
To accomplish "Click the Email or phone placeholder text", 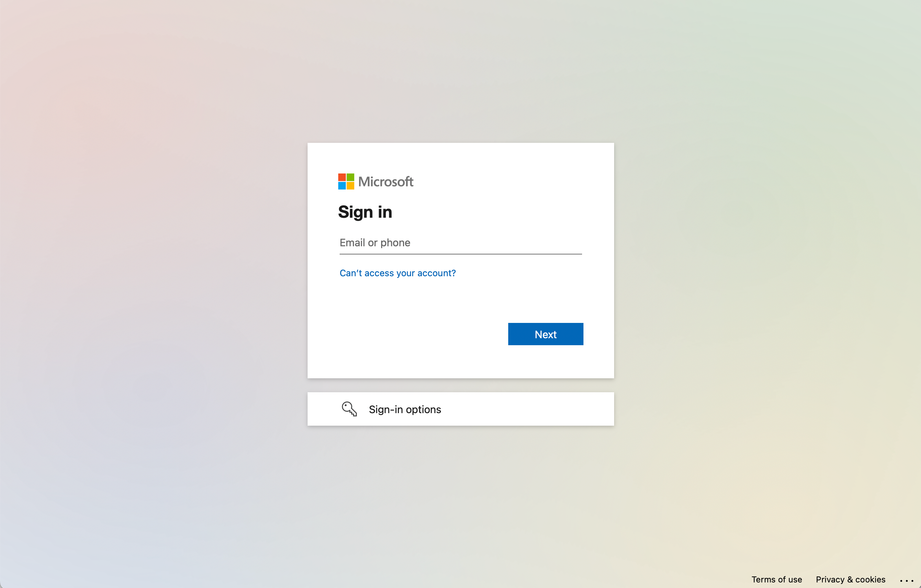I will tap(375, 242).
